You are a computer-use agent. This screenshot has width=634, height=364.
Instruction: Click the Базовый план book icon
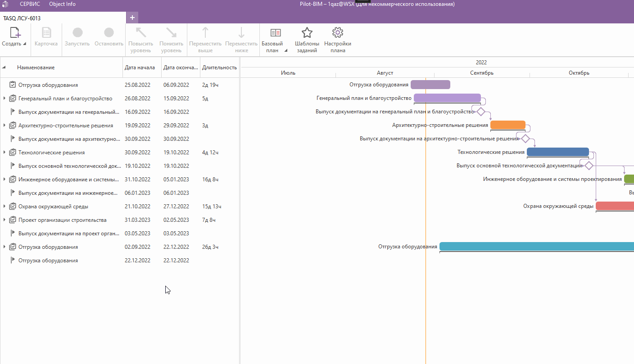275,33
